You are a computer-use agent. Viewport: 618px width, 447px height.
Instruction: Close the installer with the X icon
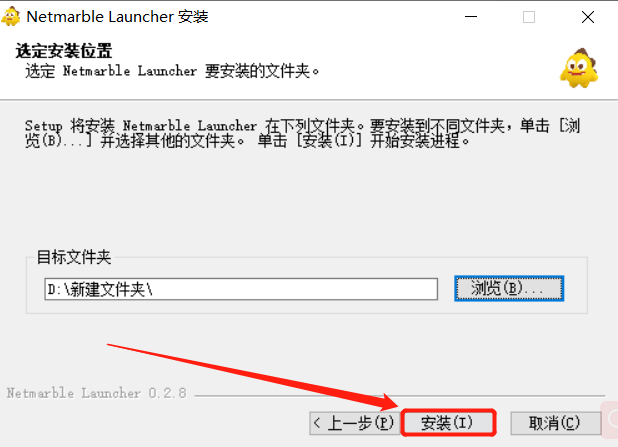tap(588, 17)
